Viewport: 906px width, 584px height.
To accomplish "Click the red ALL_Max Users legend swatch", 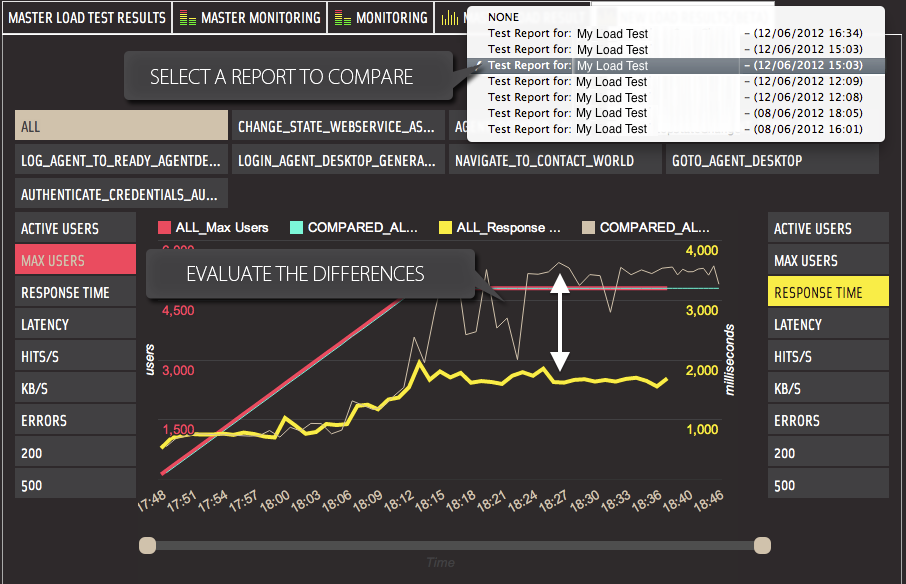I will click(164, 228).
